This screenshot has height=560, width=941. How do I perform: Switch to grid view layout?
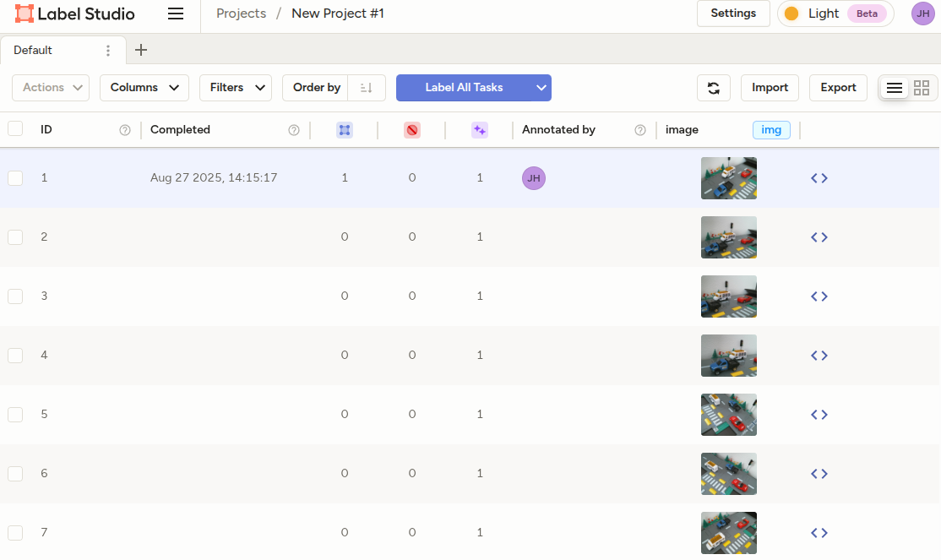pyautogui.click(x=922, y=88)
